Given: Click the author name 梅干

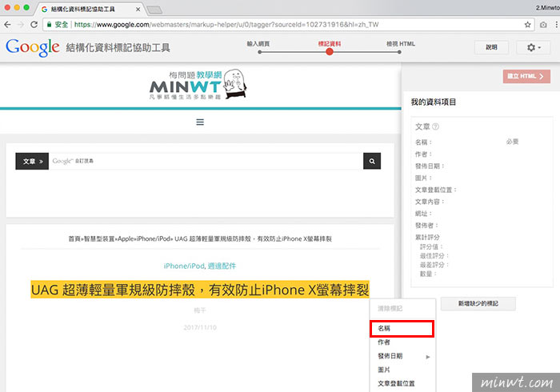Looking at the screenshot, I should (x=200, y=310).
